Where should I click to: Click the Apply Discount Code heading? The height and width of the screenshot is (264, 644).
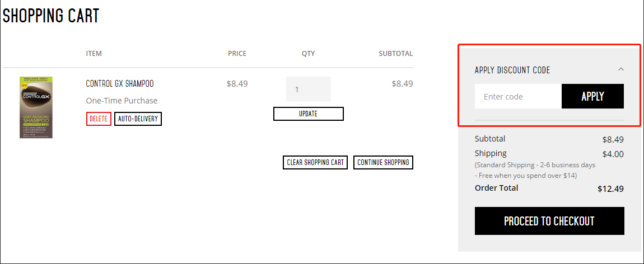coord(512,70)
